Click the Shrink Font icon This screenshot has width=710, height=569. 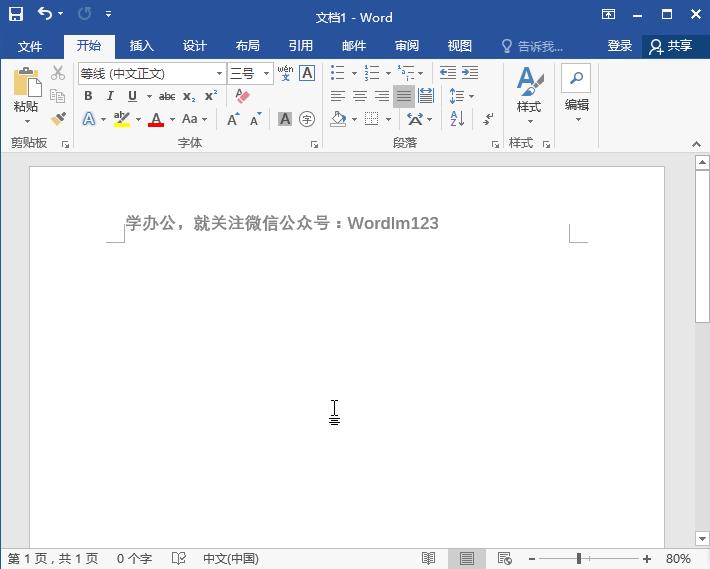tap(256, 119)
